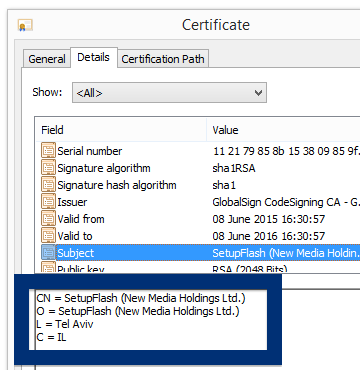Click the O = SetupFlash line
This screenshot has width=360, height=370.
click(x=138, y=311)
